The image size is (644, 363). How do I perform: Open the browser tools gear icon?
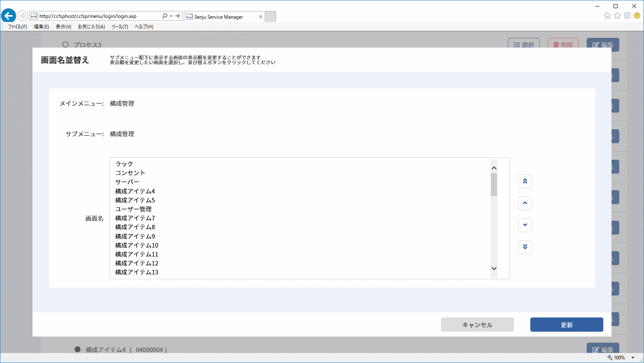coord(627,16)
